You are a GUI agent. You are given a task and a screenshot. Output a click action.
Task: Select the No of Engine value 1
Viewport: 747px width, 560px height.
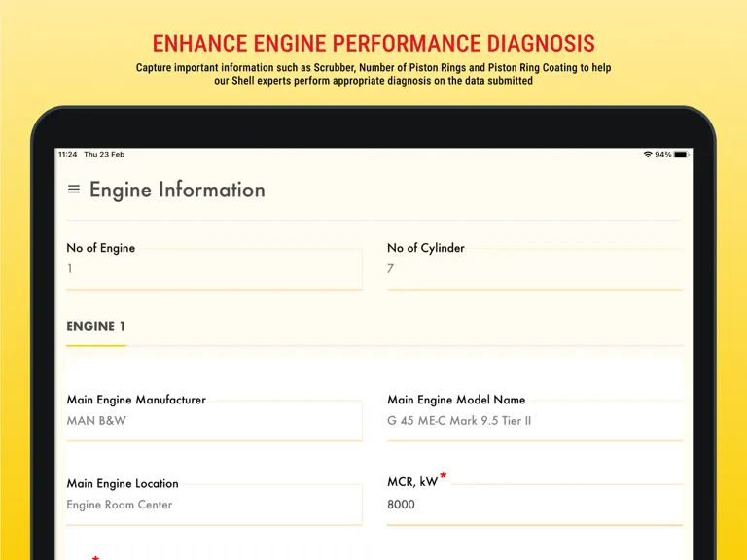[x=70, y=269]
